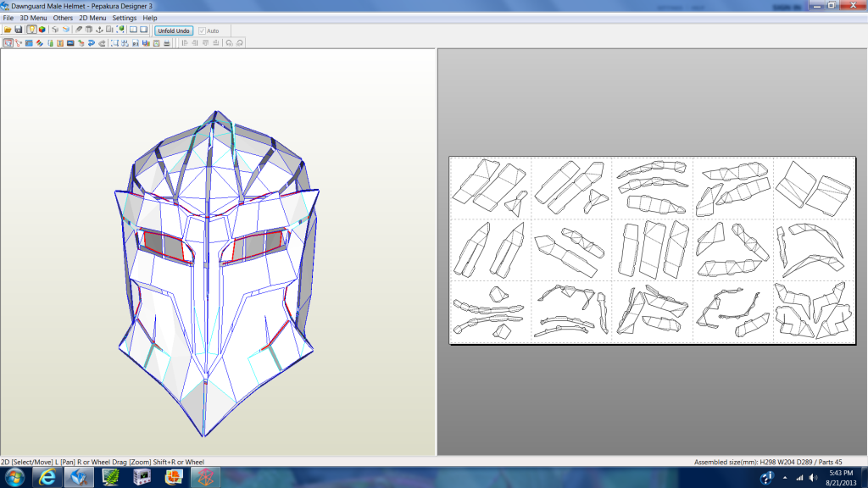Click the green fern taskbar icon
This screenshot has height=488, width=868.
click(111, 477)
